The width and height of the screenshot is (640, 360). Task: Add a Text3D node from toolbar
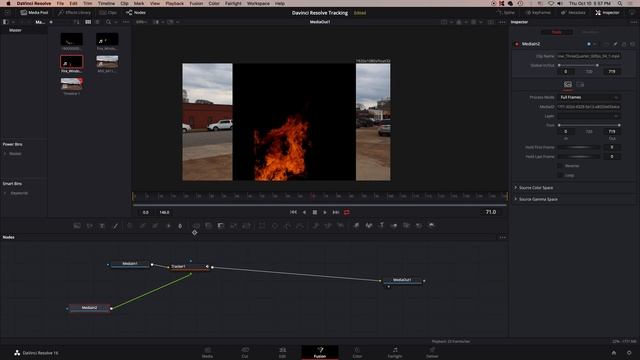[381, 226]
